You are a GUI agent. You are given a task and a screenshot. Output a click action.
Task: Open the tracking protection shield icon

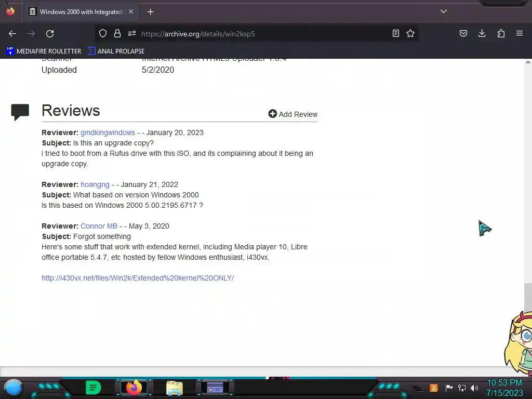tap(103, 33)
